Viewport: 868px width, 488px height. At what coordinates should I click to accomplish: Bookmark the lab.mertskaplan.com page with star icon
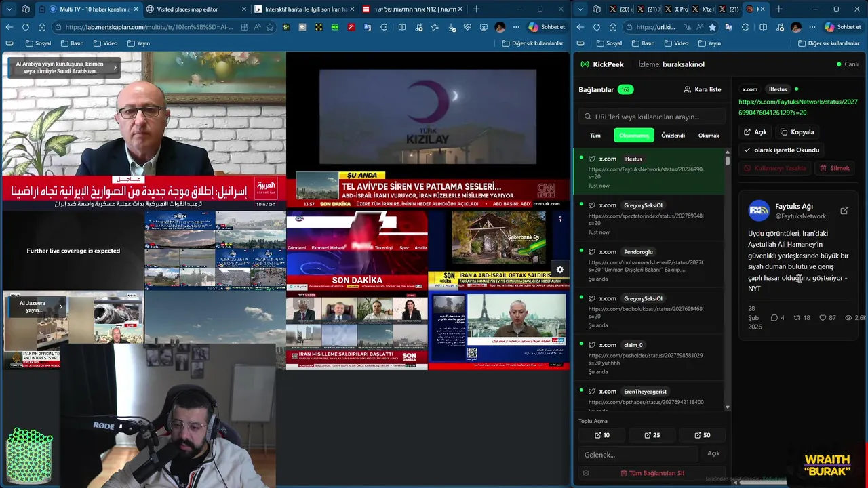[x=270, y=27]
